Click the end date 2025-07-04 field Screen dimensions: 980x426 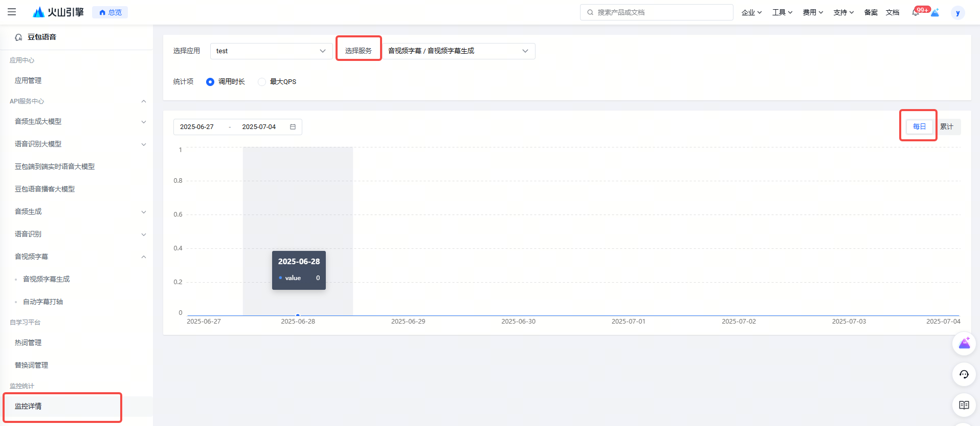tap(259, 127)
